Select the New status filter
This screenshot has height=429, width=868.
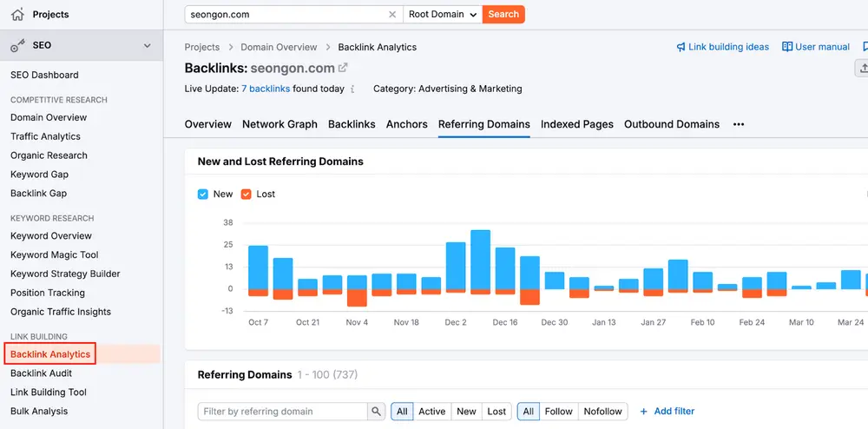tap(466, 412)
